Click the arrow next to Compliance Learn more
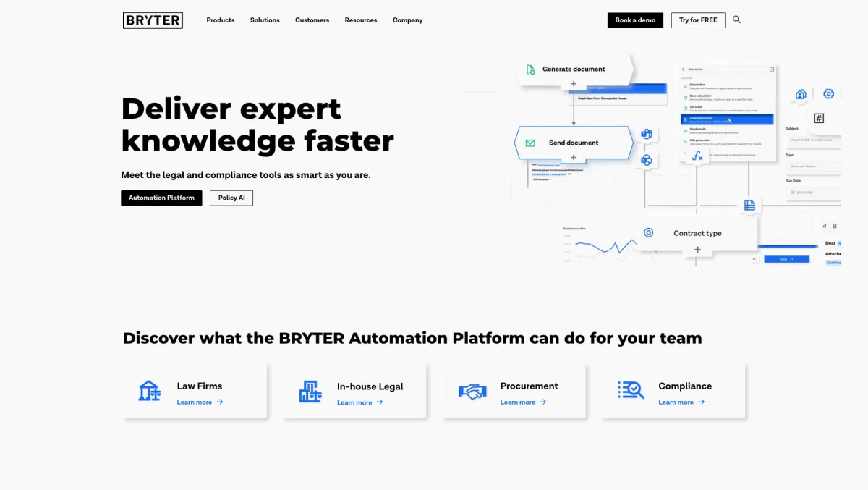The width and height of the screenshot is (868, 490). pos(702,402)
